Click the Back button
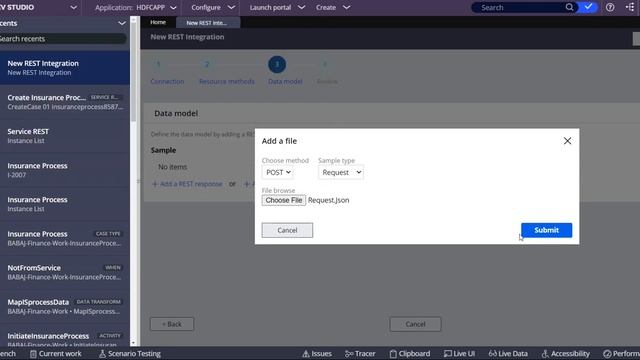The image size is (640, 360). [172, 324]
